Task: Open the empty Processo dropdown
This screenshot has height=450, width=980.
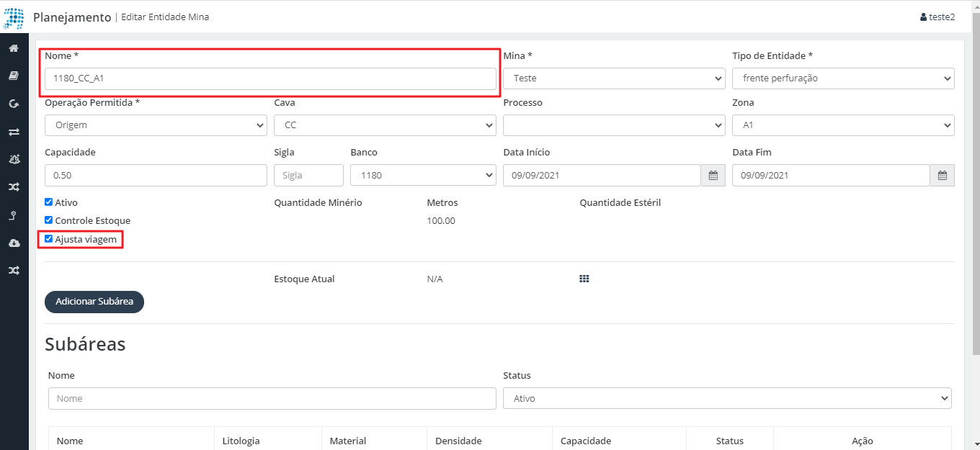Action: coord(614,125)
